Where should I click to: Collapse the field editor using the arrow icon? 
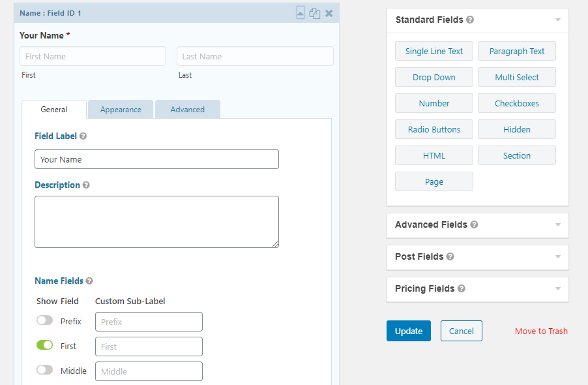(301, 12)
